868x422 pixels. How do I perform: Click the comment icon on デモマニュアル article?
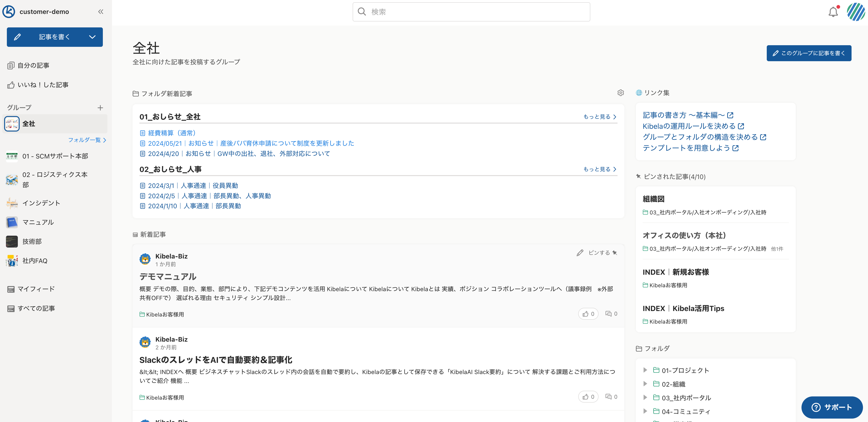[608, 314]
